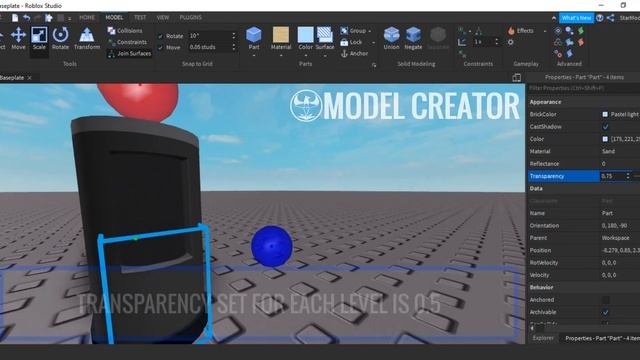The image size is (640, 360).
Task: Select the Move tool
Action: 18,39
